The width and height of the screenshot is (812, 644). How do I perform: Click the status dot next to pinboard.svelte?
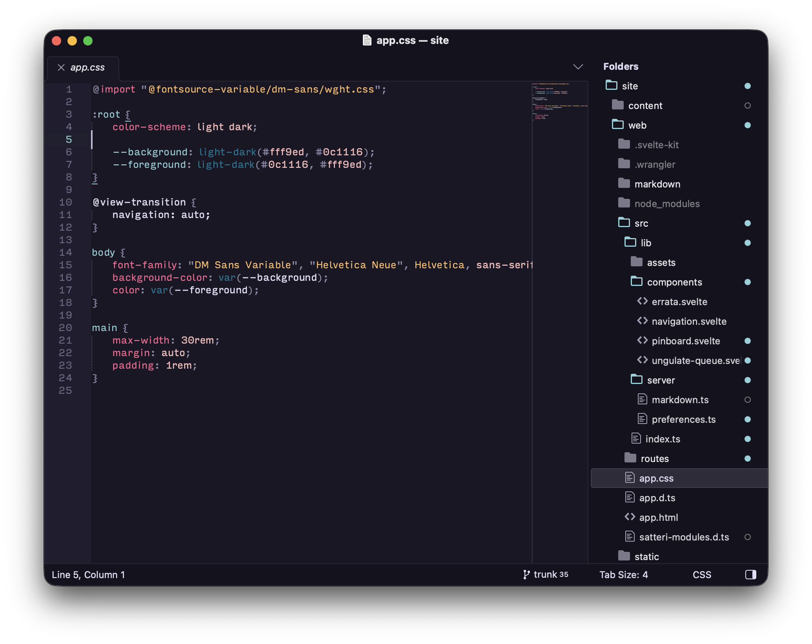click(x=748, y=341)
